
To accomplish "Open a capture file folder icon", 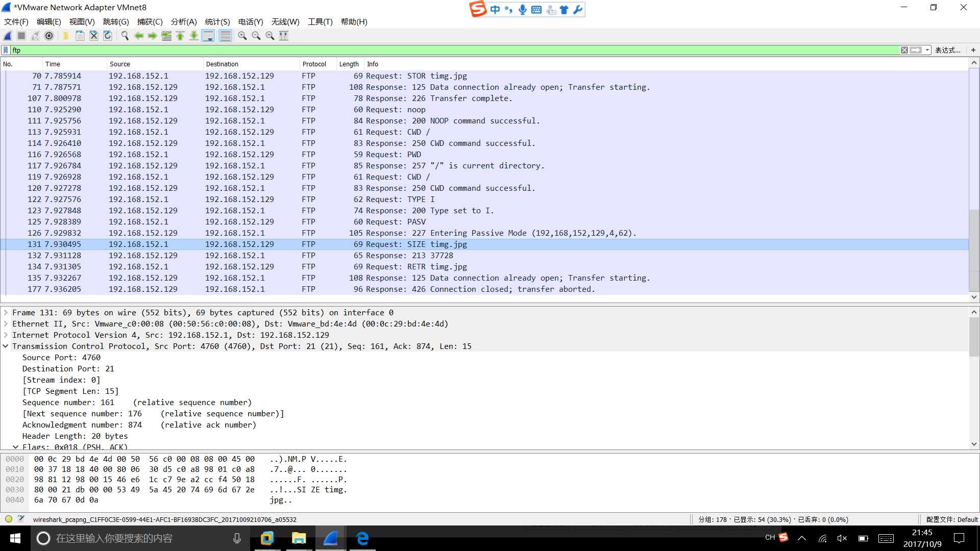I will tap(66, 36).
